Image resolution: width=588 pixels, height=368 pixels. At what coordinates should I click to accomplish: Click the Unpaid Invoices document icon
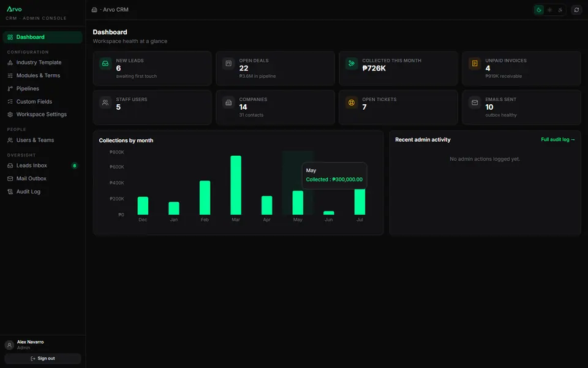tap(474, 63)
